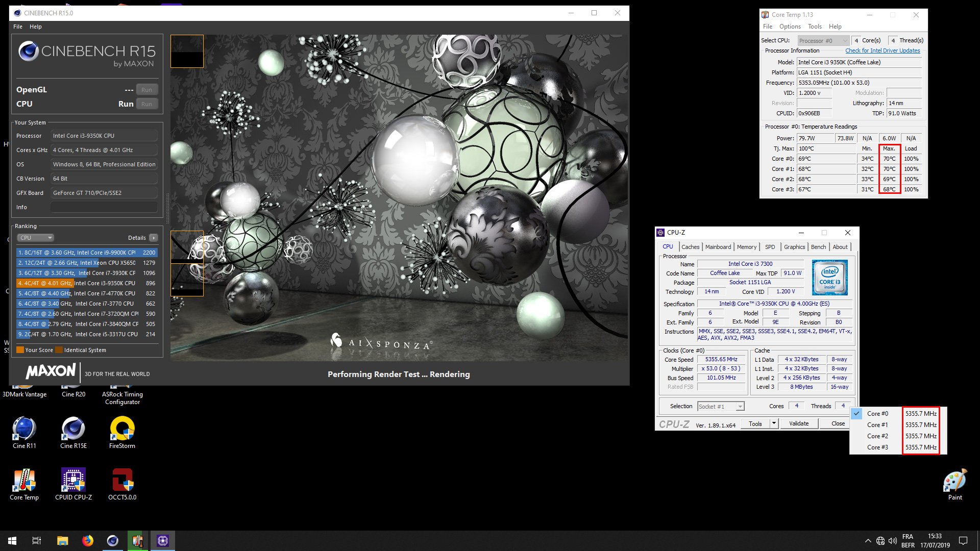Viewport: 980px width, 551px height.
Task: Open CPUID CPU-Z desktop shortcut
Action: (x=73, y=485)
